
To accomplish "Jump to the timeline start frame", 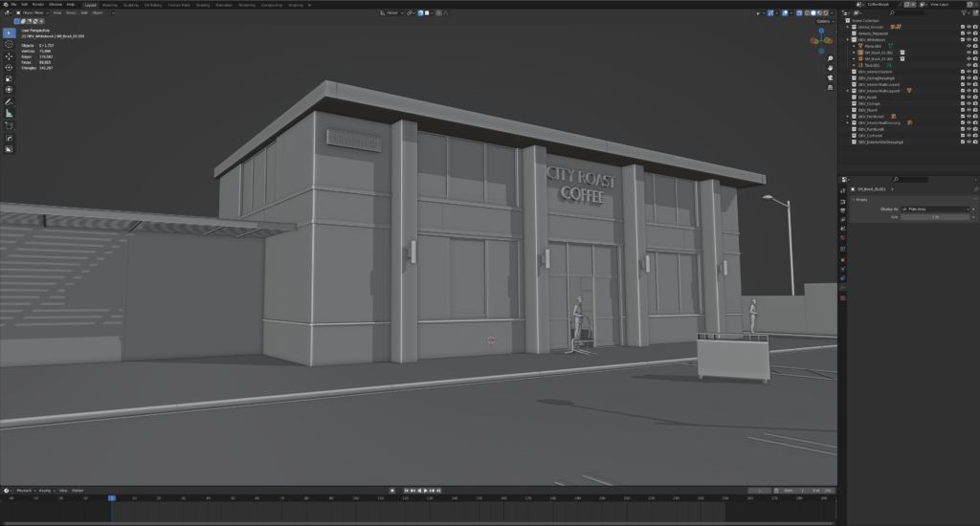I will tap(406, 491).
